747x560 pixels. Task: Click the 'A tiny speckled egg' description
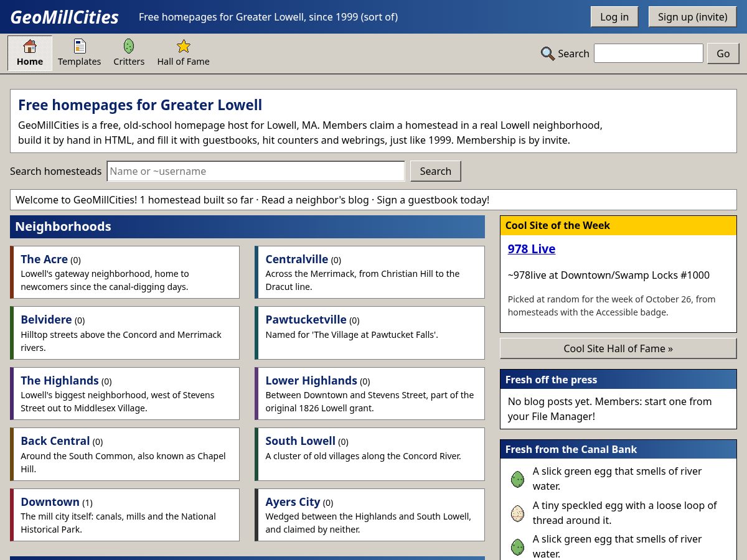click(624, 513)
